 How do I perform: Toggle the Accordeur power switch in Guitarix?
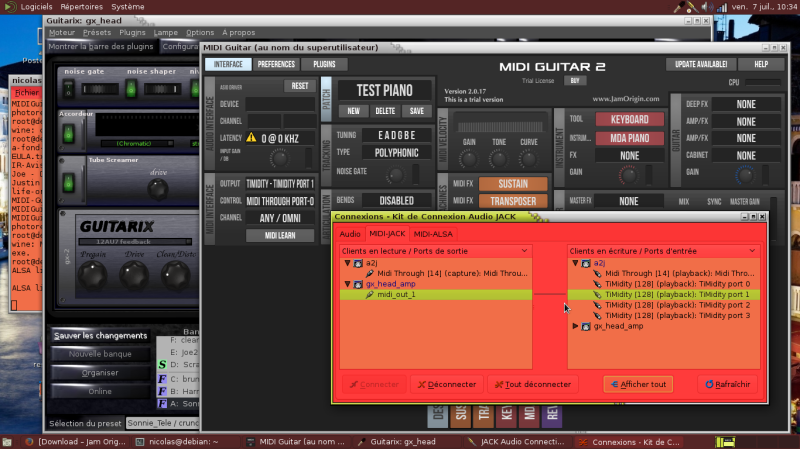pyautogui.click(x=68, y=134)
